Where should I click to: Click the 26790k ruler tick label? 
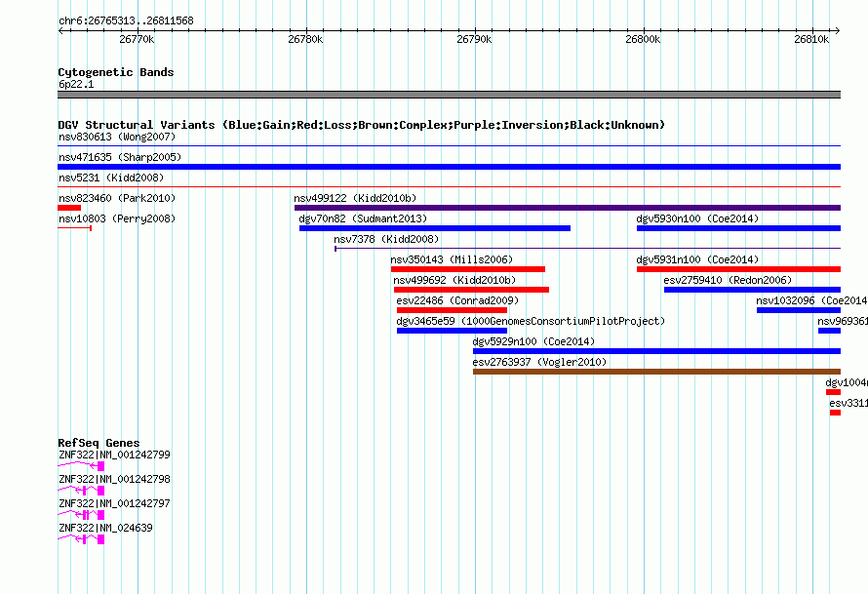click(474, 39)
